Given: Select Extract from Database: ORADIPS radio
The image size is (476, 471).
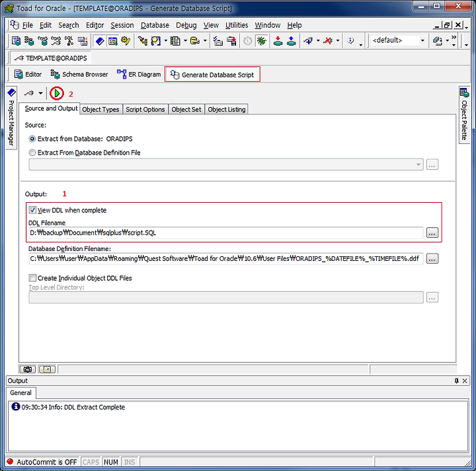Looking at the screenshot, I should point(32,139).
